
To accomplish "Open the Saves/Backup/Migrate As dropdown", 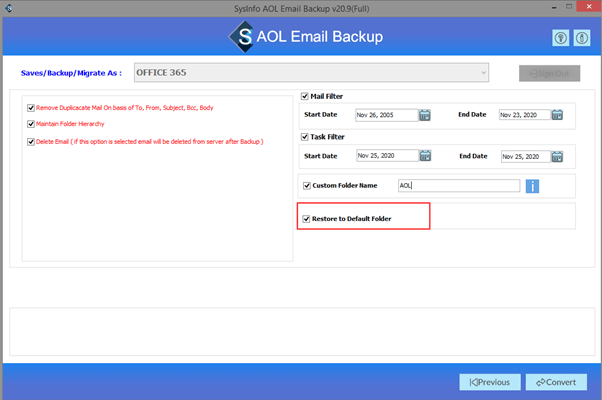I will [x=311, y=73].
